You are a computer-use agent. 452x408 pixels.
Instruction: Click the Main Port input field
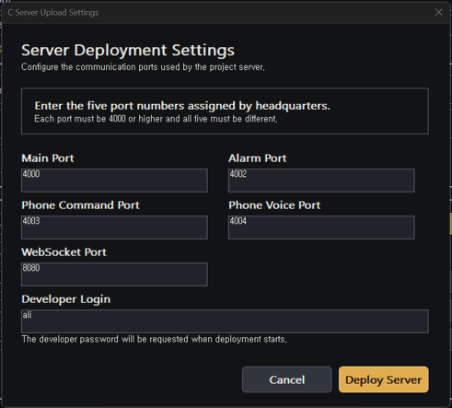pos(114,180)
